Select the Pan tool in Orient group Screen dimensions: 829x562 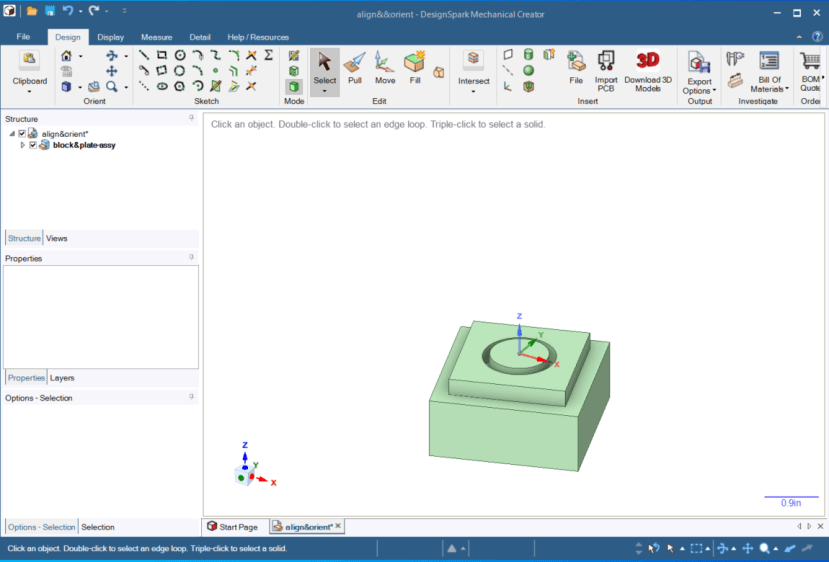pos(112,71)
